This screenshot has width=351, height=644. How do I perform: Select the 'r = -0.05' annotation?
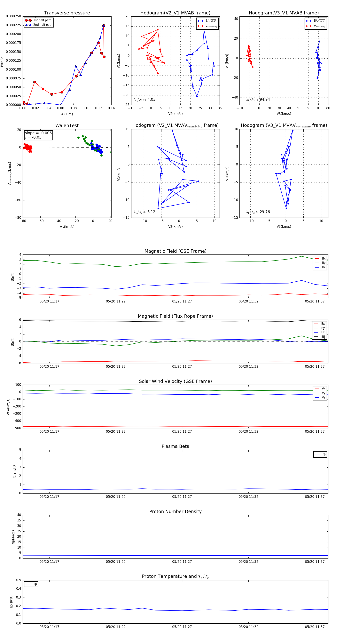pyautogui.click(x=33, y=137)
